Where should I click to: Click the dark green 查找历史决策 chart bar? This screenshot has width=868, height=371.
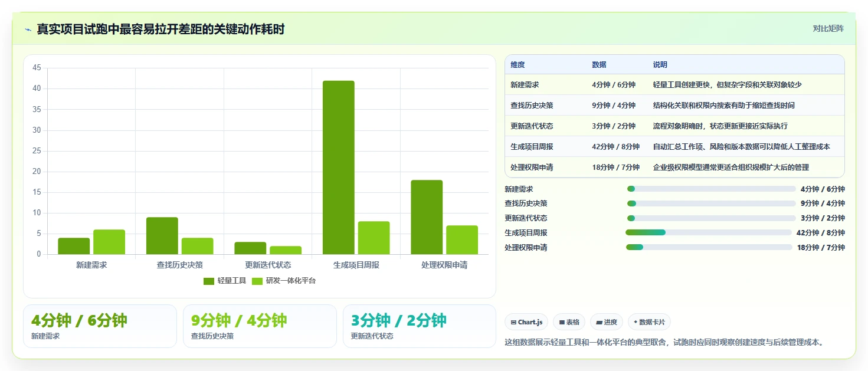pyautogui.click(x=162, y=236)
